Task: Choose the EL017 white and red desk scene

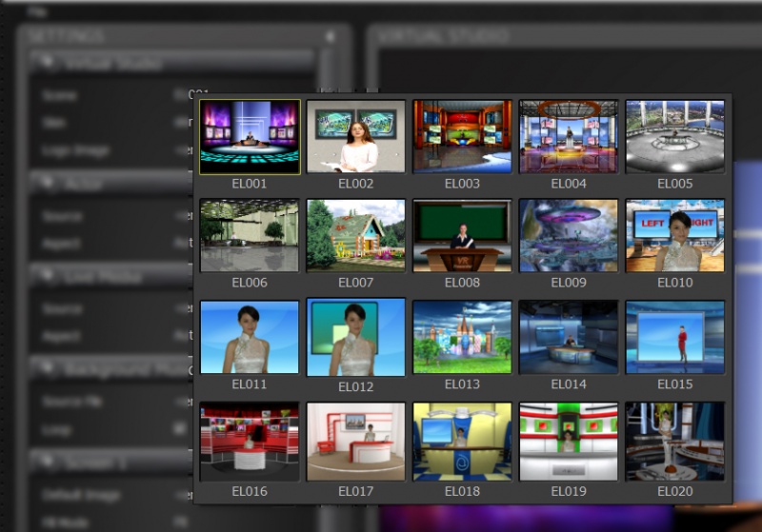Action: 355,442
